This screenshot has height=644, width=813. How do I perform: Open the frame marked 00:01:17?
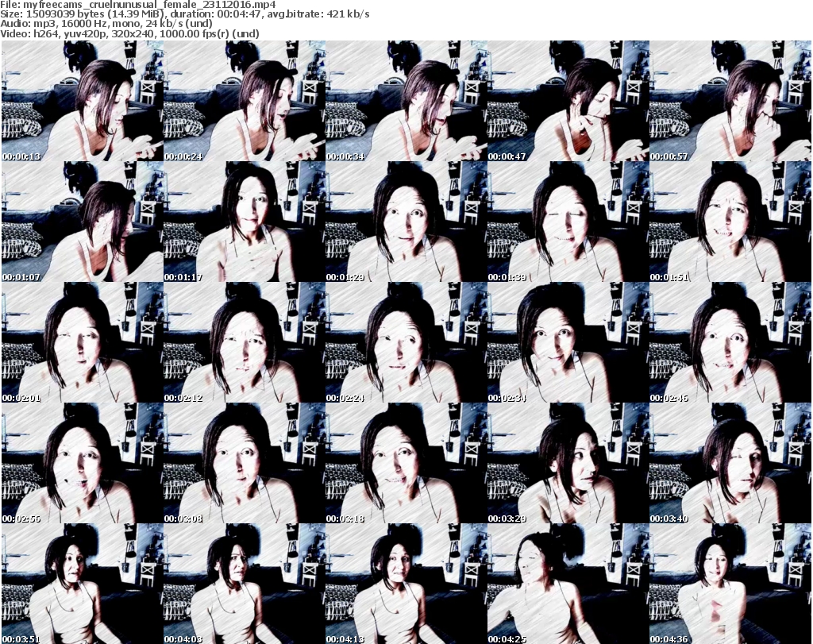click(245, 222)
